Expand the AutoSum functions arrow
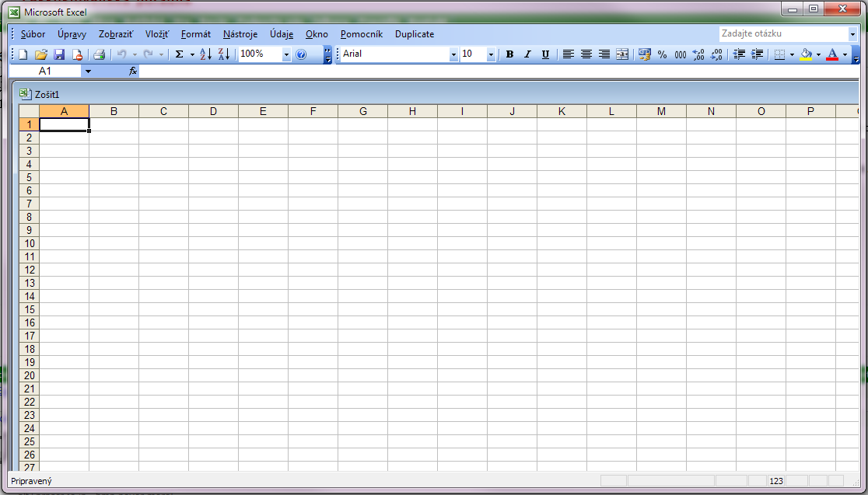This screenshot has height=495, width=868. coord(192,54)
